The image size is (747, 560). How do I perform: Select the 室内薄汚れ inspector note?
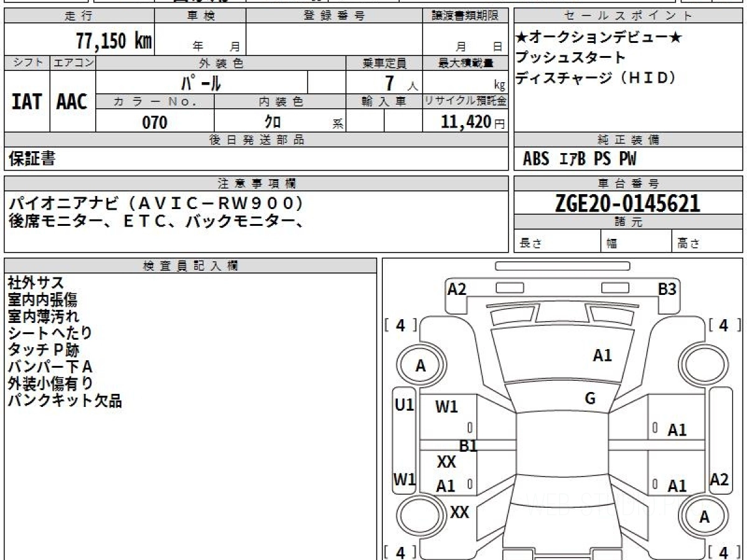44,316
